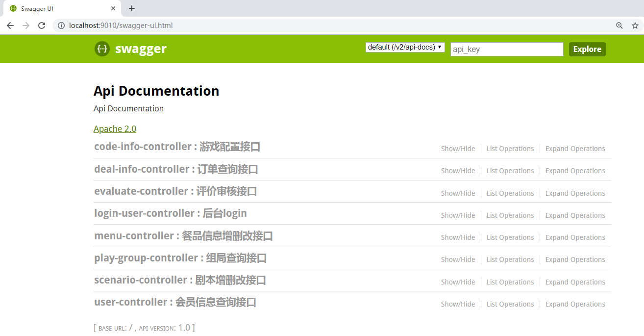Image resolution: width=644 pixels, height=336 pixels.
Task: Toggle Show/Hide for play-group-controller
Action: tap(458, 259)
